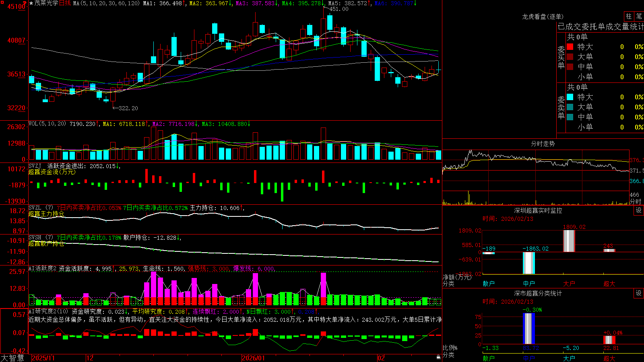Screen dimensions: 644x362
Task: Click the red 22.81 超大 bar in 分类统计
Action: point(609,340)
